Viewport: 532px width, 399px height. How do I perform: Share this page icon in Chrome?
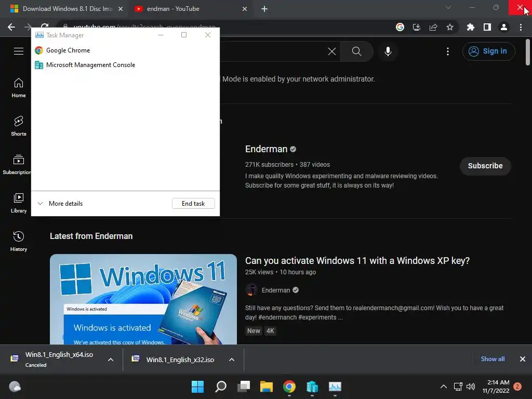(433, 27)
